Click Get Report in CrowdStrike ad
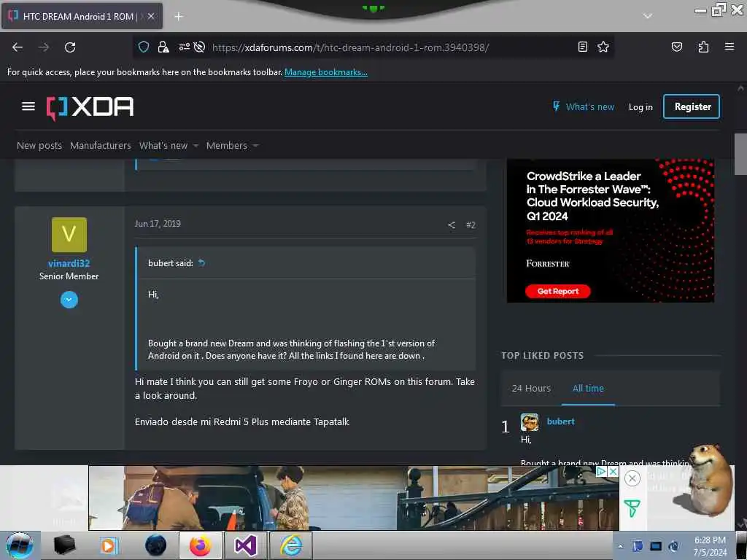 click(x=558, y=292)
